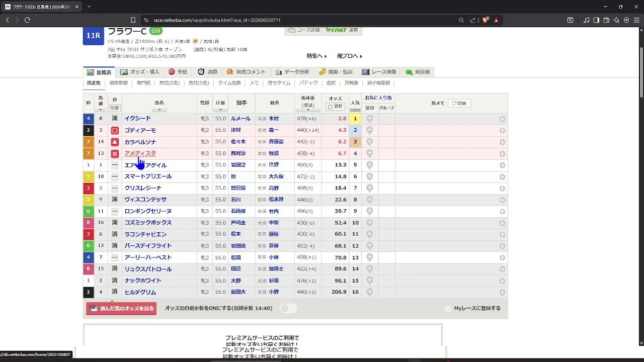Add ゴディアーモ to favorites with plus icon
Screen dimensions: 644x362
[x=369, y=130]
